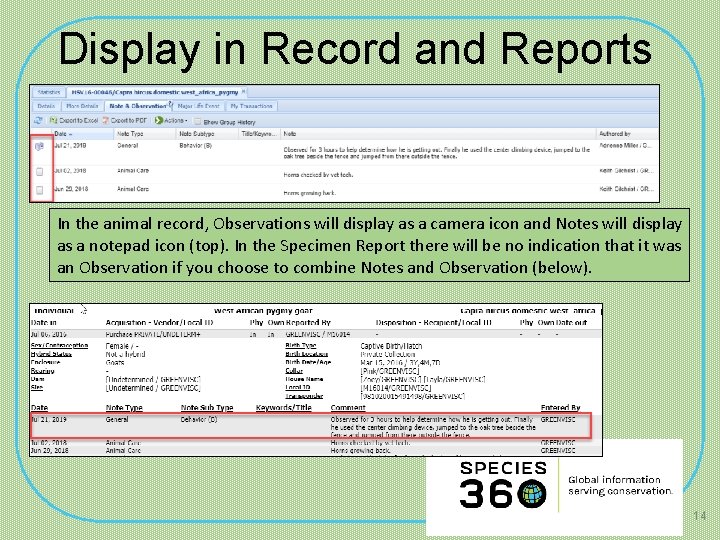Click the Rearing link in the report

42,371
